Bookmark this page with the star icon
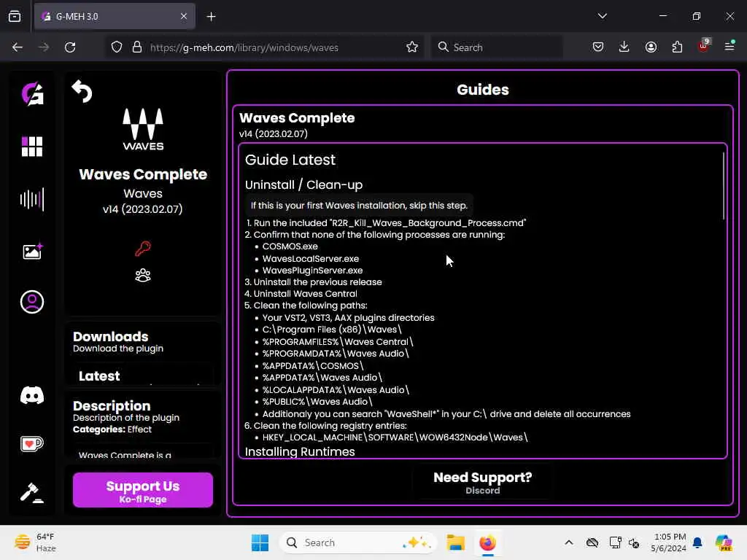Screen dimensions: 747x560 point(412,47)
